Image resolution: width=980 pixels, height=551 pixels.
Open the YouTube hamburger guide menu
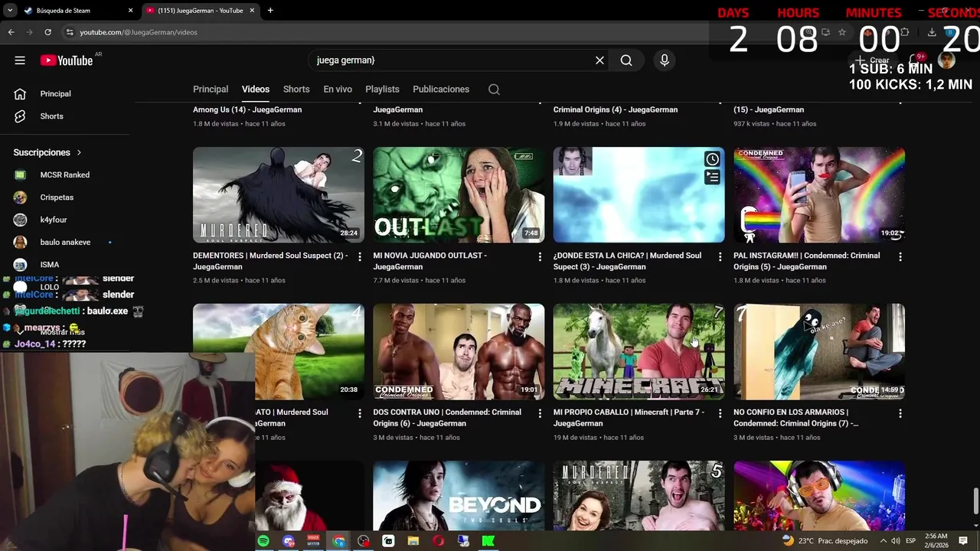click(x=20, y=60)
